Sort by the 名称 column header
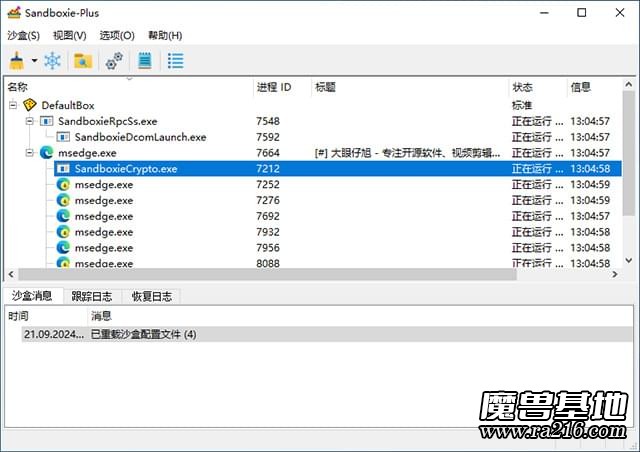Viewport: 640px width, 452px height. [x=129, y=87]
